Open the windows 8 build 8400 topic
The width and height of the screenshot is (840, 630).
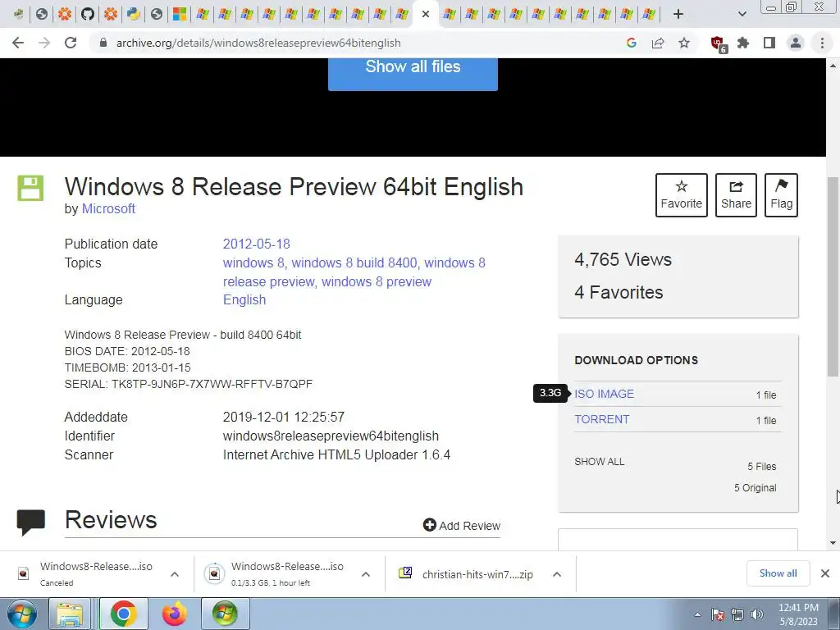coord(354,263)
